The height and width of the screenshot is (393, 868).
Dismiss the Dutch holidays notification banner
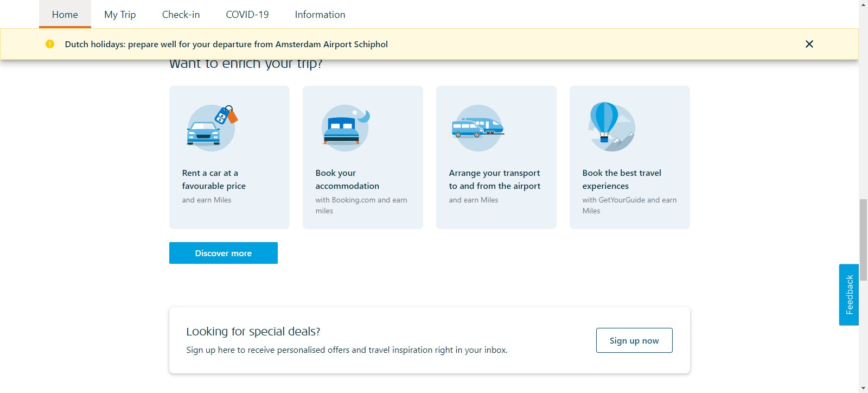(x=809, y=44)
